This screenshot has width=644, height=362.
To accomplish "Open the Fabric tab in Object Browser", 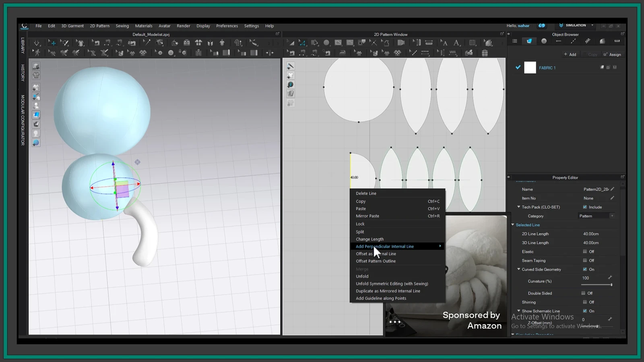I will [x=529, y=41].
